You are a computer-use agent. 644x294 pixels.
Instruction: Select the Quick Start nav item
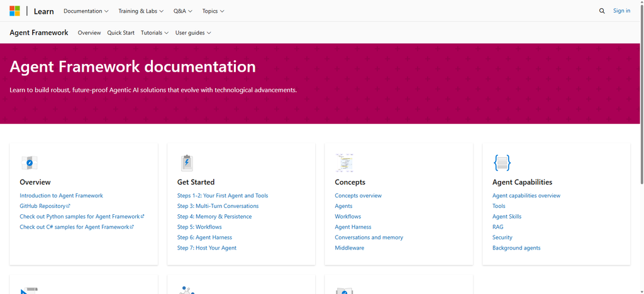click(121, 33)
